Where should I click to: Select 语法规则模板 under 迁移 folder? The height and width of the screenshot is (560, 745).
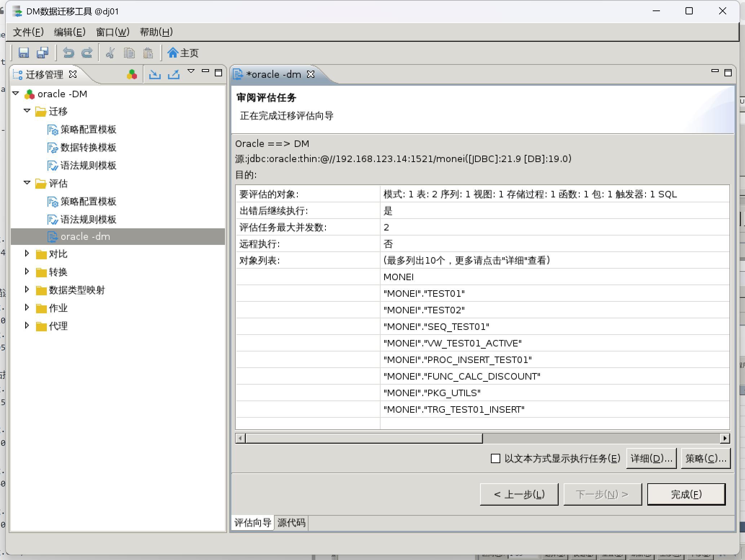(x=88, y=165)
